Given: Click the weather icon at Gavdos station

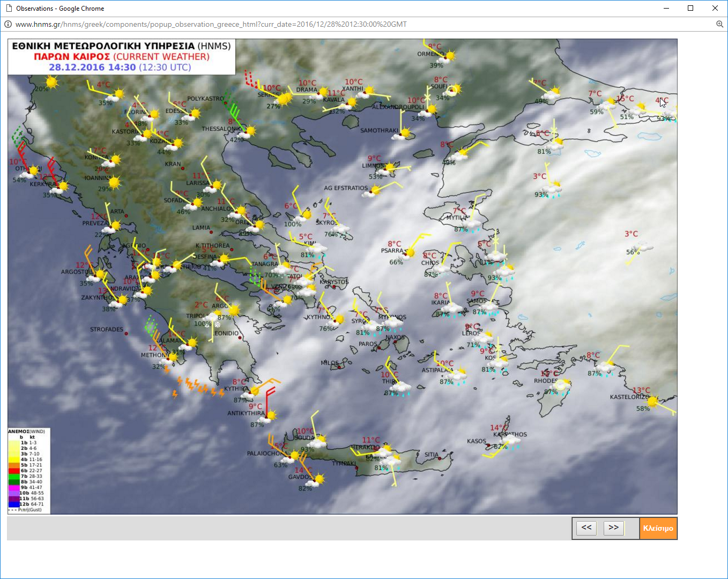Looking at the screenshot, I should click(316, 480).
